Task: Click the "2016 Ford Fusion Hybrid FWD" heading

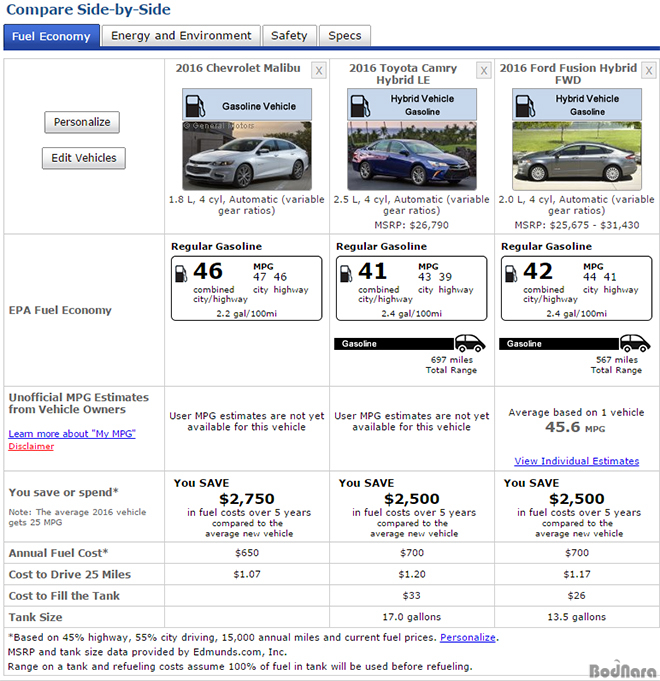Action: [x=568, y=74]
